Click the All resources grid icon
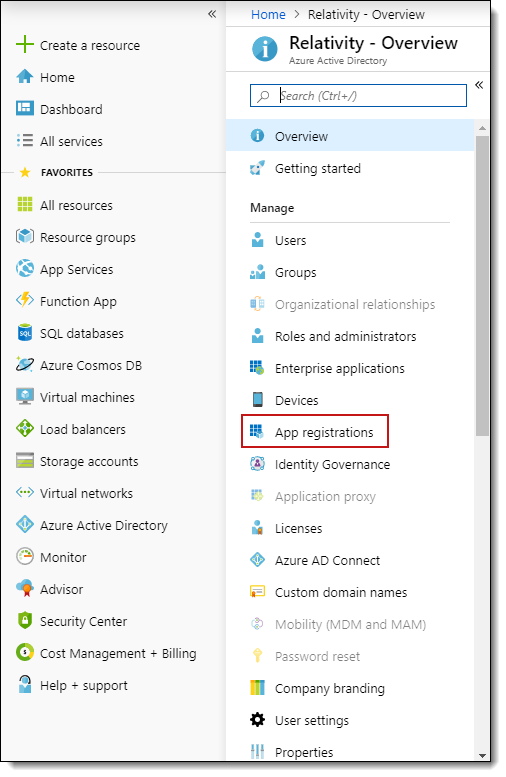506x777 pixels. tap(25, 205)
